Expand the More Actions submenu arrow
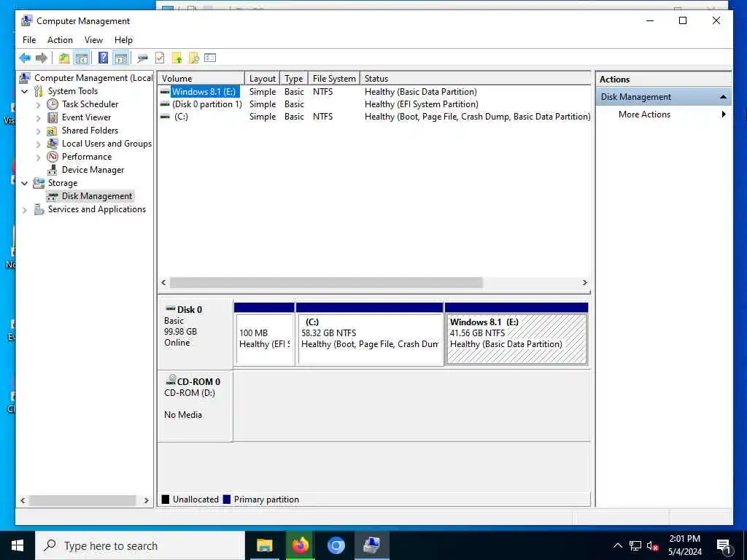The width and height of the screenshot is (747, 560). click(x=724, y=114)
